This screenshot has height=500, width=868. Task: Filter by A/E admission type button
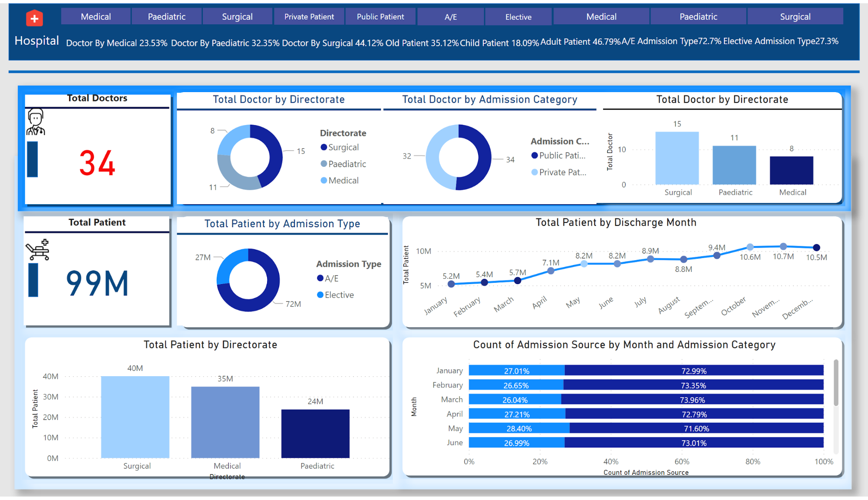[450, 17]
